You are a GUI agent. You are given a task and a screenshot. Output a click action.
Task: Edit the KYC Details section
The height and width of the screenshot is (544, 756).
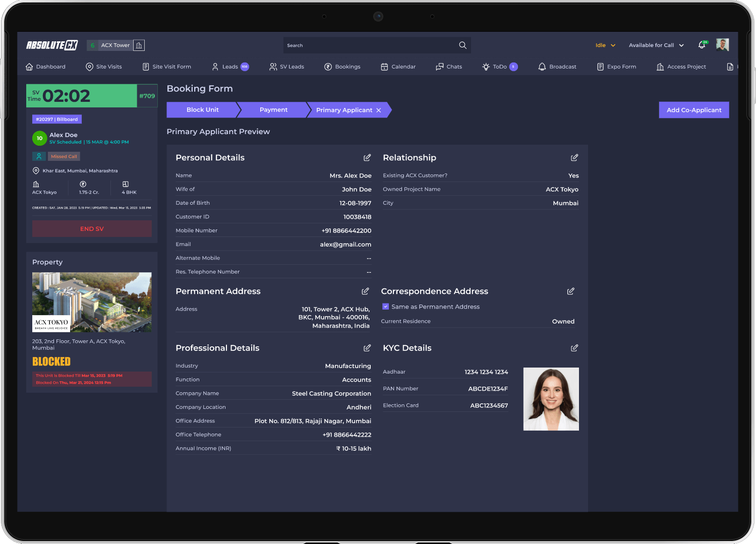[574, 348]
